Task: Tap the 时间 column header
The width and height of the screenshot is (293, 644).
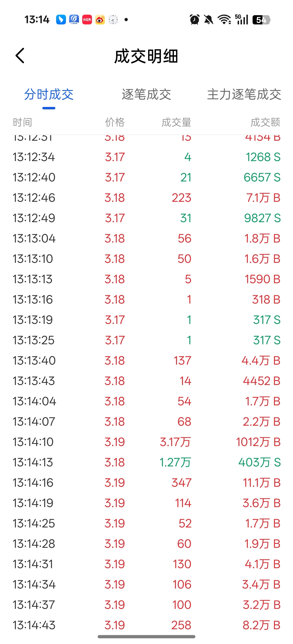Action: point(23,122)
